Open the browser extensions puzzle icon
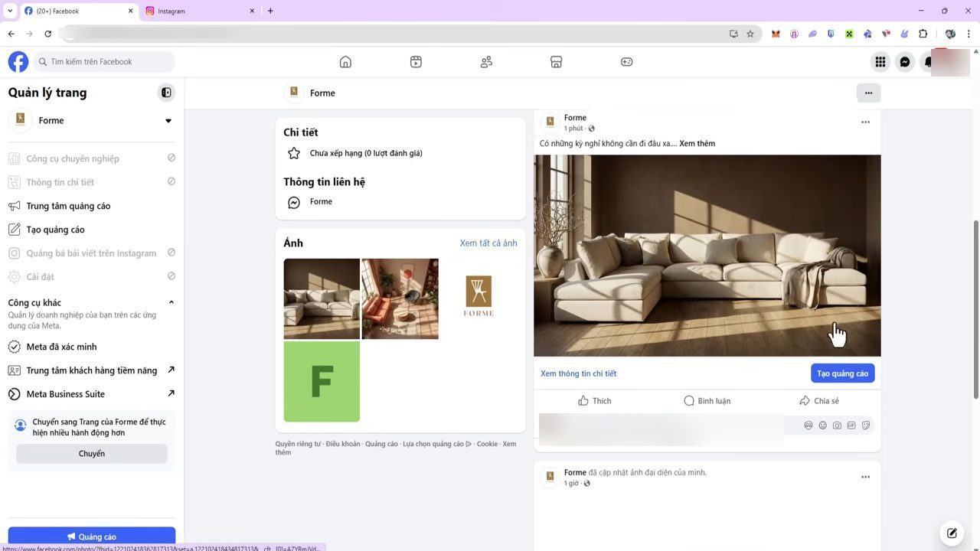 pos(923,34)
